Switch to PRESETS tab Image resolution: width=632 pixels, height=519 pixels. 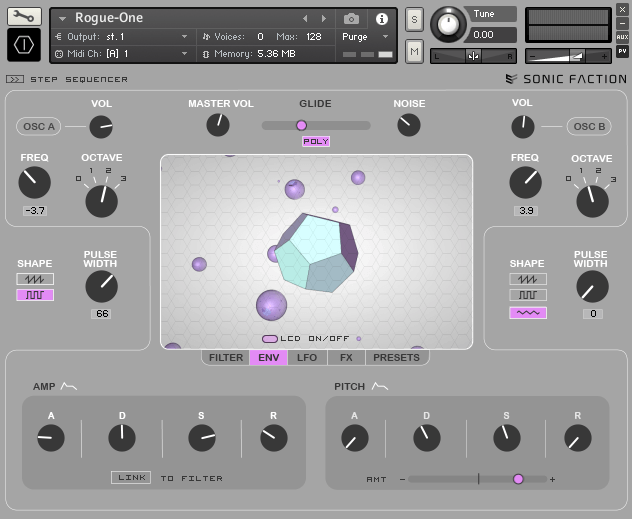click(397, 358)
